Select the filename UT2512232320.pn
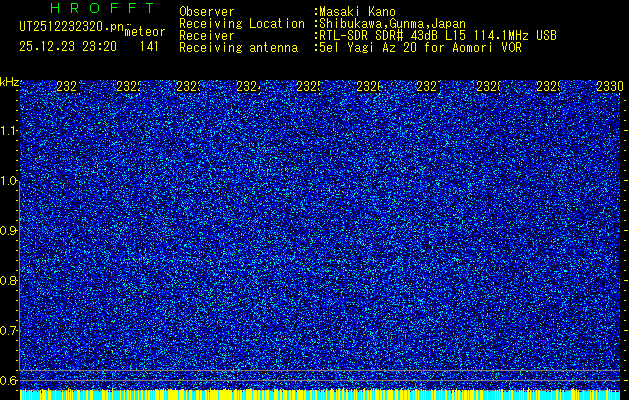This screenshot has height=400, width=629. click(71, 27)
